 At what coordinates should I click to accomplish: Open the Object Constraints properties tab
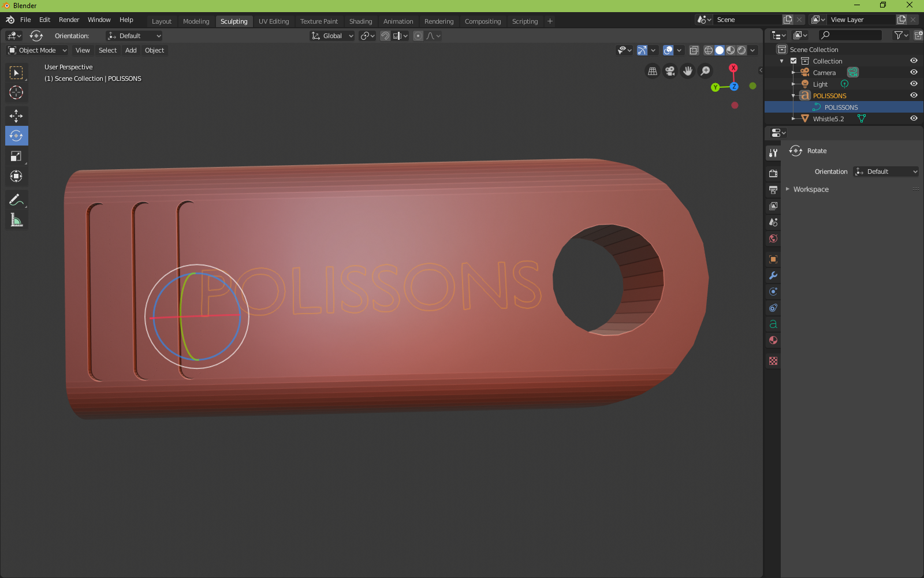(x=773, y=308)
